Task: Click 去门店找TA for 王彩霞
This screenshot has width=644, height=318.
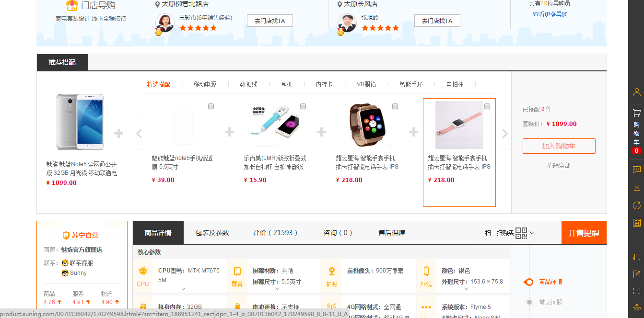Action: (x=269, y=21)
